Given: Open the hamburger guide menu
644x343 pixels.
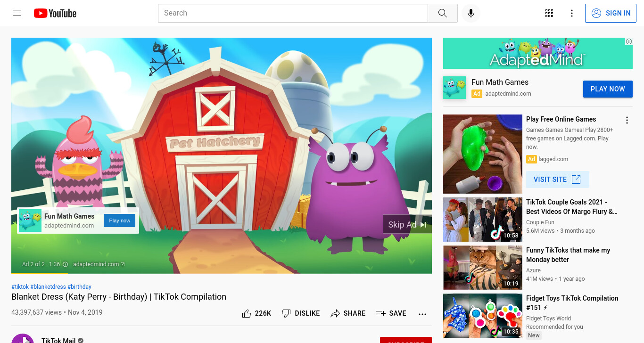Looking at the screenshot, I should [17, 13].
